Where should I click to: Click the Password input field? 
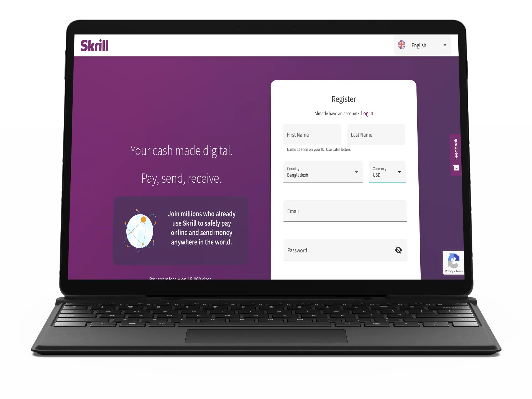click(343, 250)
